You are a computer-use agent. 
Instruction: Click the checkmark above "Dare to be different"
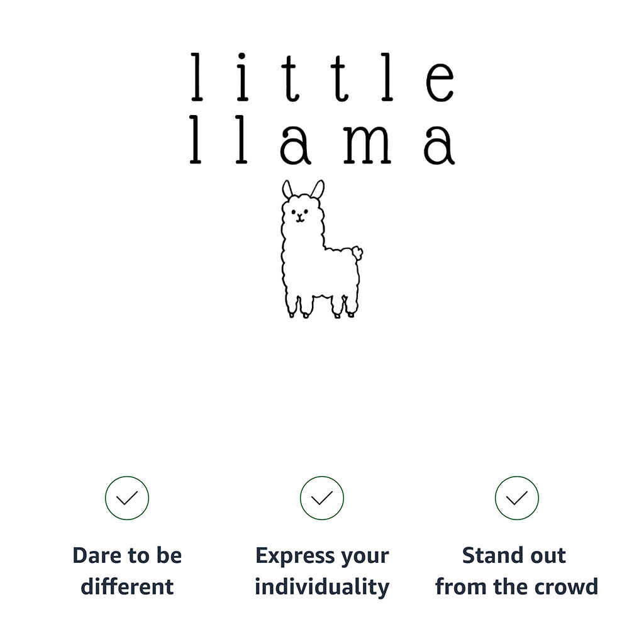click(x=127, y=498)
